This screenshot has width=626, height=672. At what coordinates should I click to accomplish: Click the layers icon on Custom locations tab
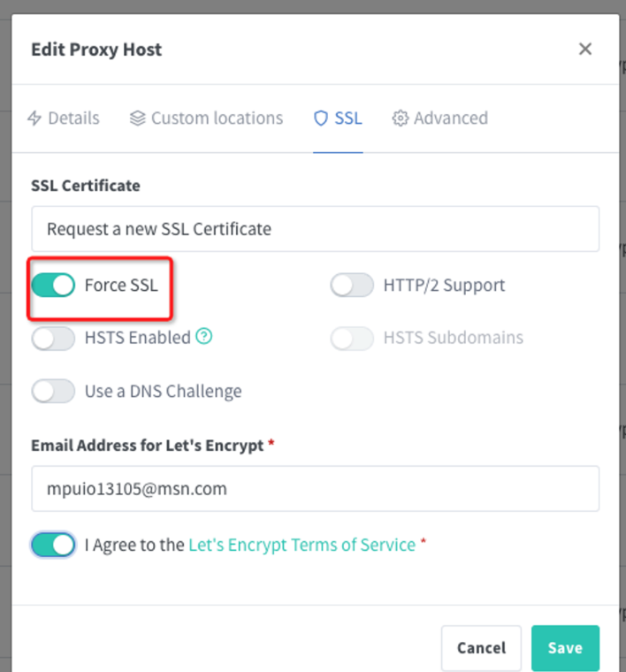(137, 118)
